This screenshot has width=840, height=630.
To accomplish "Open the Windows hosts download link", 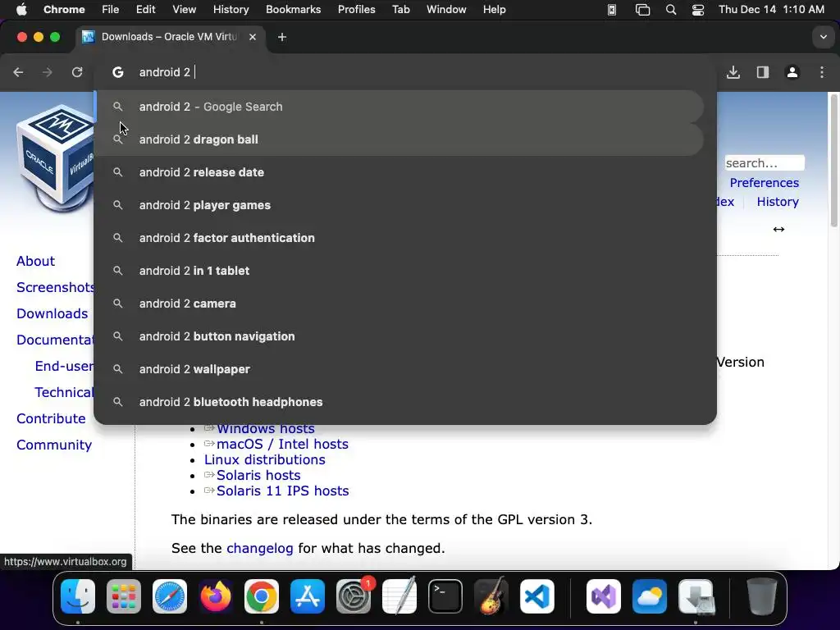I will point(265,430).
